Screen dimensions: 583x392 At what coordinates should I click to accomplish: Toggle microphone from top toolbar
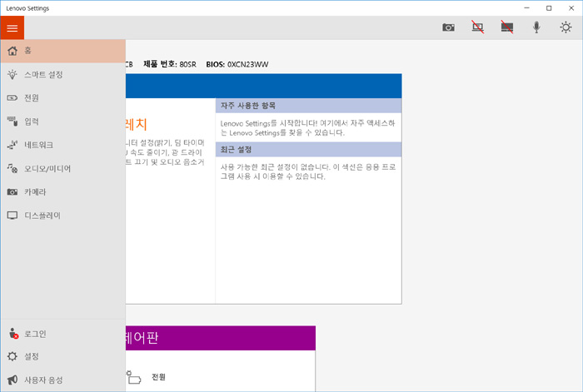[536, 27]
